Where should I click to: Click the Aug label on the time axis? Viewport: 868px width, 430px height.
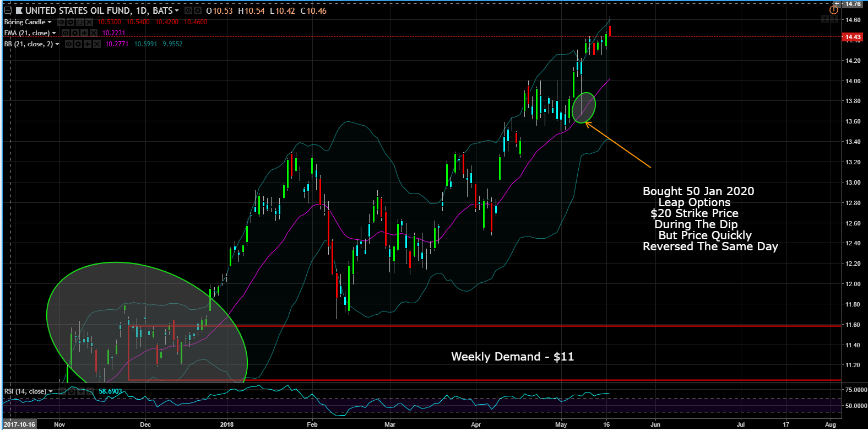click(x=831, y=424)
